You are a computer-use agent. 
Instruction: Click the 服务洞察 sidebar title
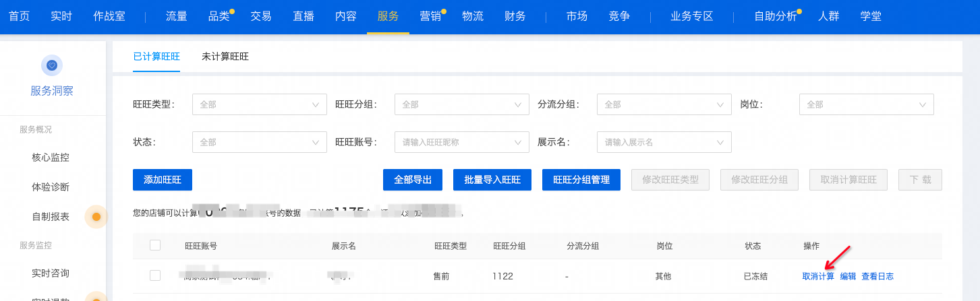[52, 91]
